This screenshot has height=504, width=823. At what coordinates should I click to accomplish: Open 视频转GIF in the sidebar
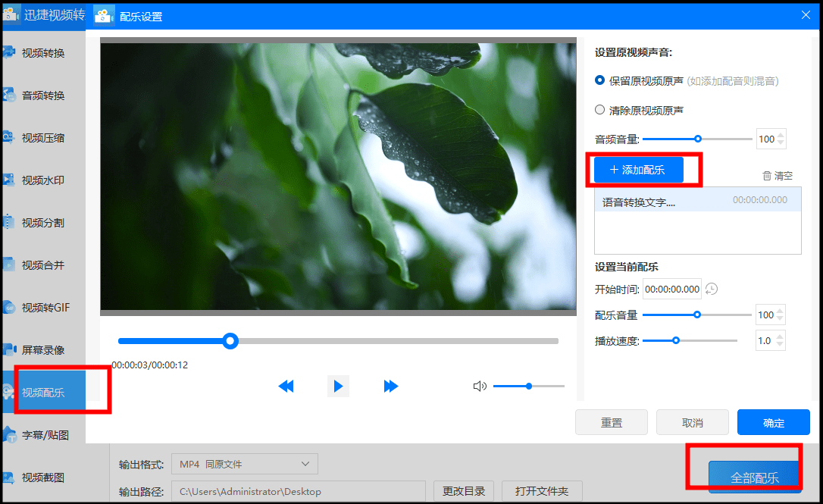(x=45, y=308)
